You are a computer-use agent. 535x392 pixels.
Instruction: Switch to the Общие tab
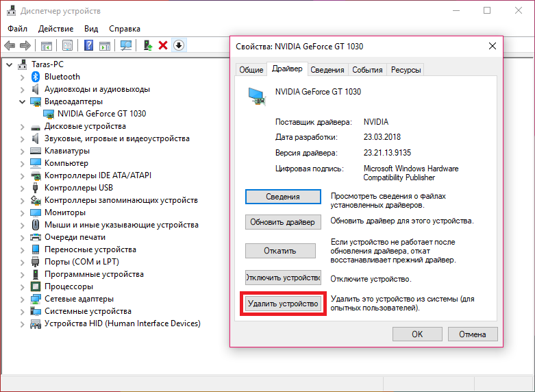251,70
